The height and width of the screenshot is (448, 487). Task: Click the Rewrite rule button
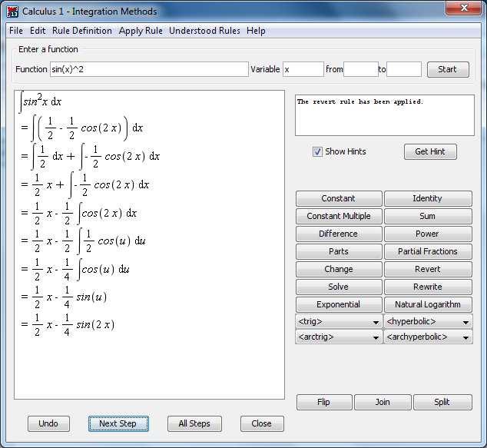pyautogui.click(x=428, y=287)
